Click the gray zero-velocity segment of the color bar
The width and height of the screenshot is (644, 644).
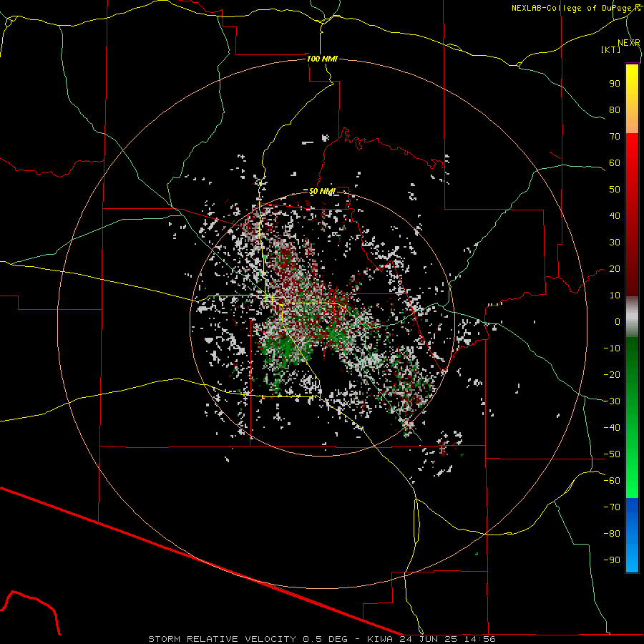click(632, 317)
